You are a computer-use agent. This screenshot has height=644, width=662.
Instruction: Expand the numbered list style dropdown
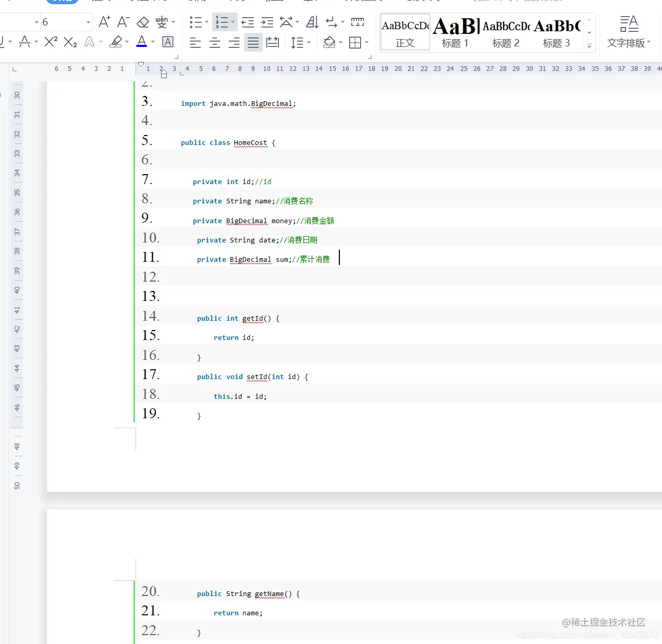tap(233, 22)
